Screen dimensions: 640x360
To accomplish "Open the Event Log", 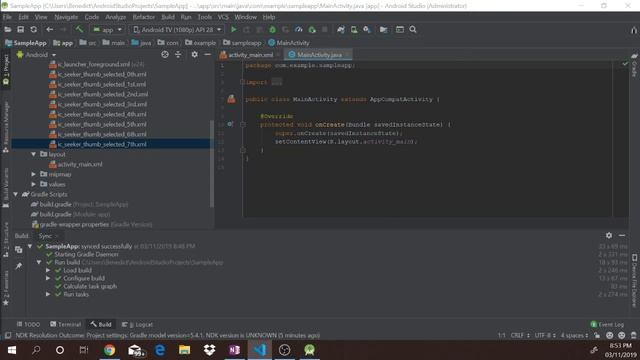I will click(607, 324).
